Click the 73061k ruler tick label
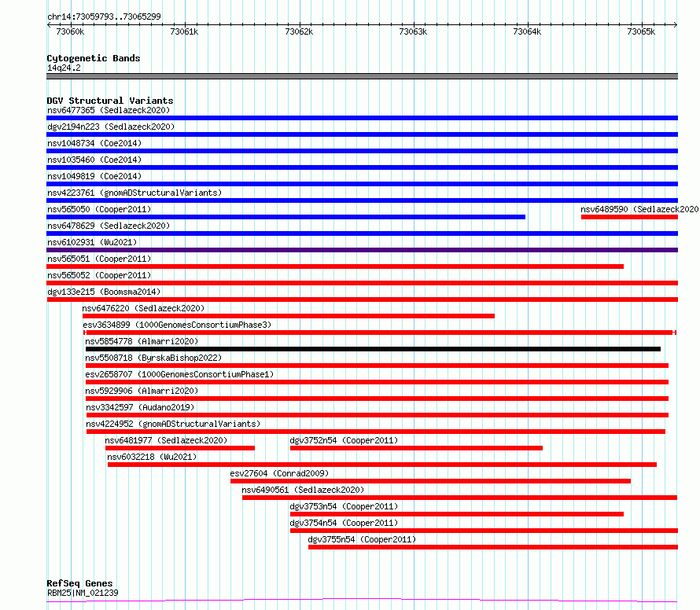The width and height of the screenshot is (700, 610). 184,31
